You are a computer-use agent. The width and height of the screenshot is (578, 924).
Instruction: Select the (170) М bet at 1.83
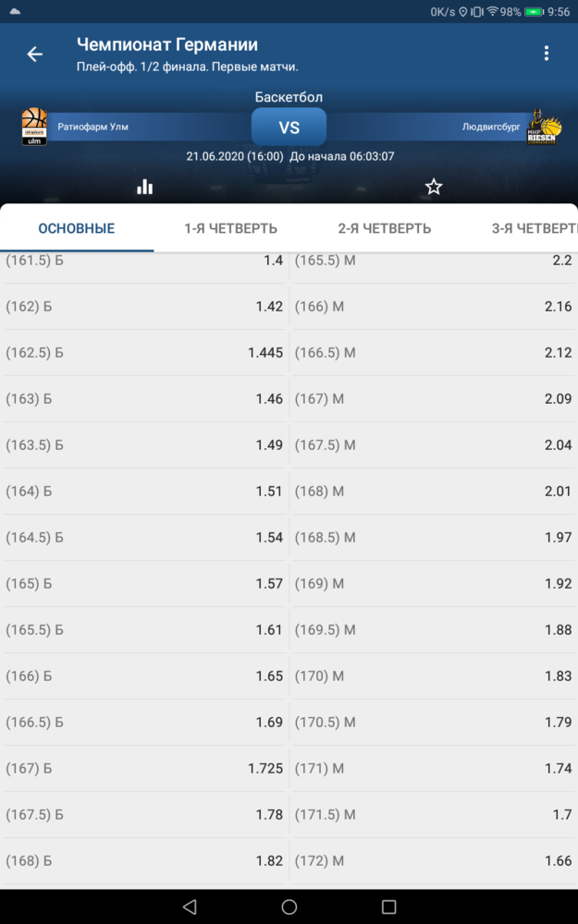coord(434,676)
